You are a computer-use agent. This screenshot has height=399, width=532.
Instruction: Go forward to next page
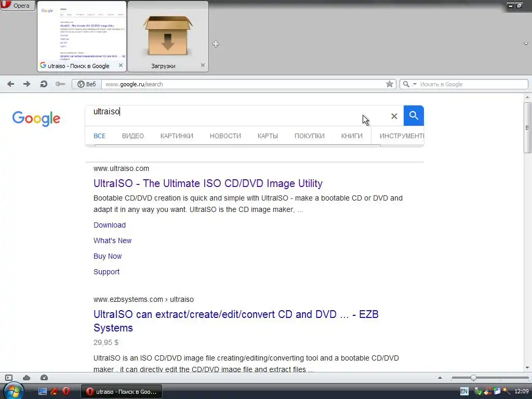(x=27, y=84)
